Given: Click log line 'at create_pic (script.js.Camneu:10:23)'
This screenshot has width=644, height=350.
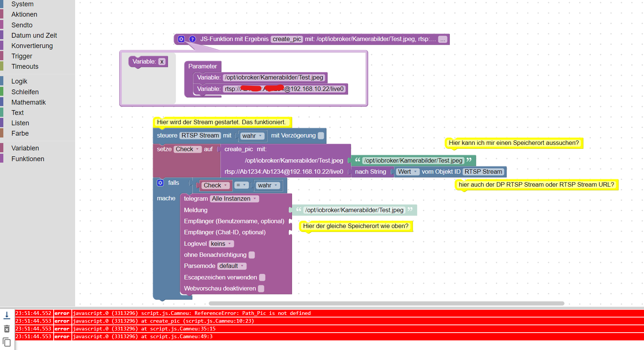Looking at the screenshot, I should pos(329,321).
